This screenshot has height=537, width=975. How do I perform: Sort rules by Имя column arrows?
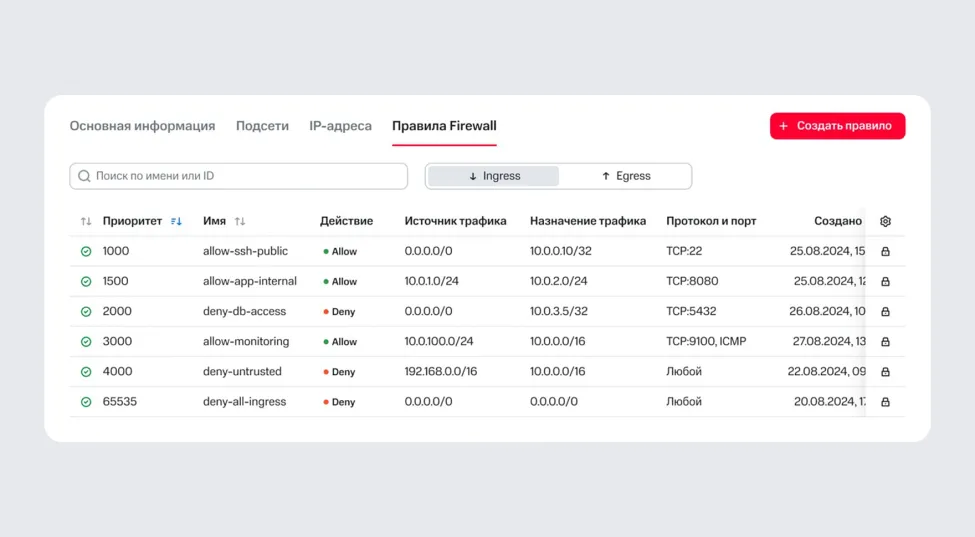[240, 221]
